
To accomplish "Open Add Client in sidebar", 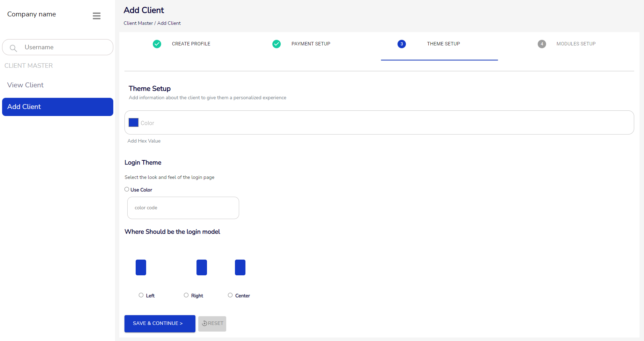I will 58,107.
